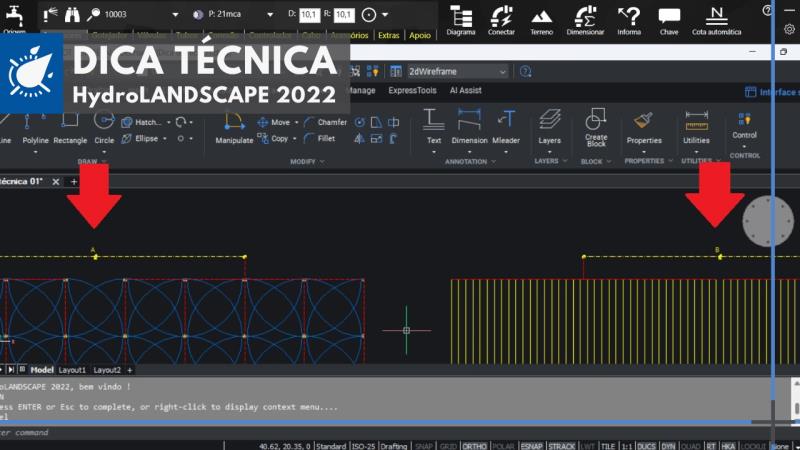The height and width of the screenshot is (450, 800).
Task: Toggle ORTHO mode
Action: click(474, 446)
